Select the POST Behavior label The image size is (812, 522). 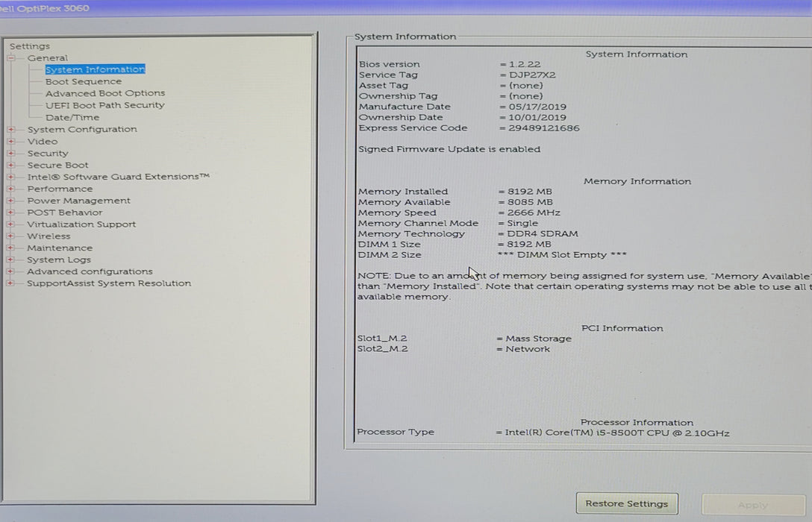click(x=65, y=213)
